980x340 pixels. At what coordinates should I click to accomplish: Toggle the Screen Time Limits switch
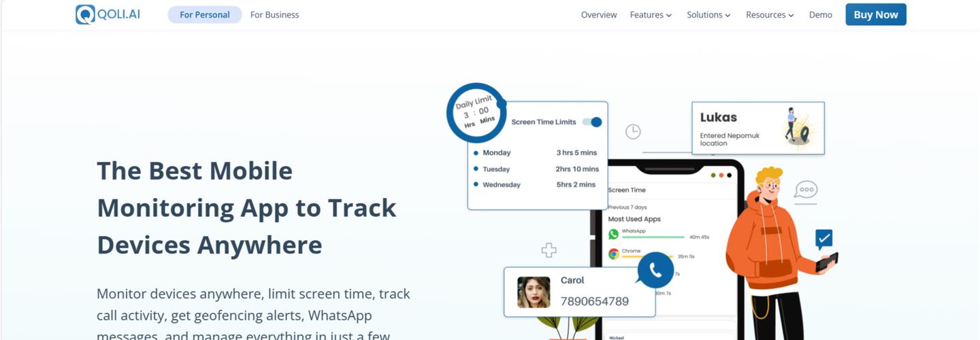[x=592, y=122]
